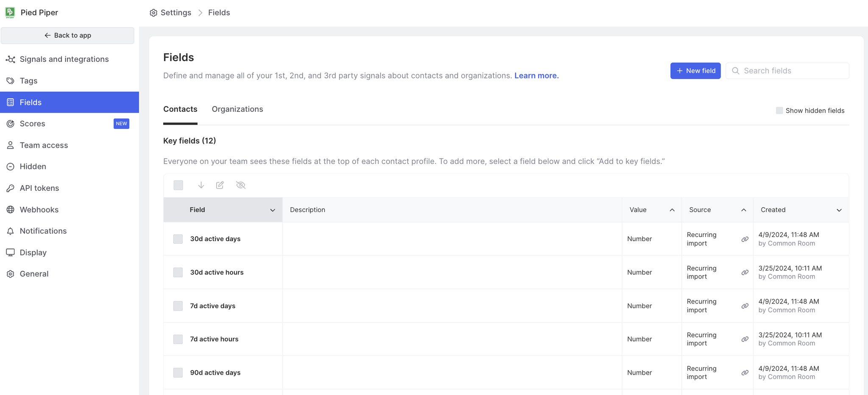Viewport: 868px width, 395px height.
Task: Open Scores in the settings sidebar
Action: point(32,124)
